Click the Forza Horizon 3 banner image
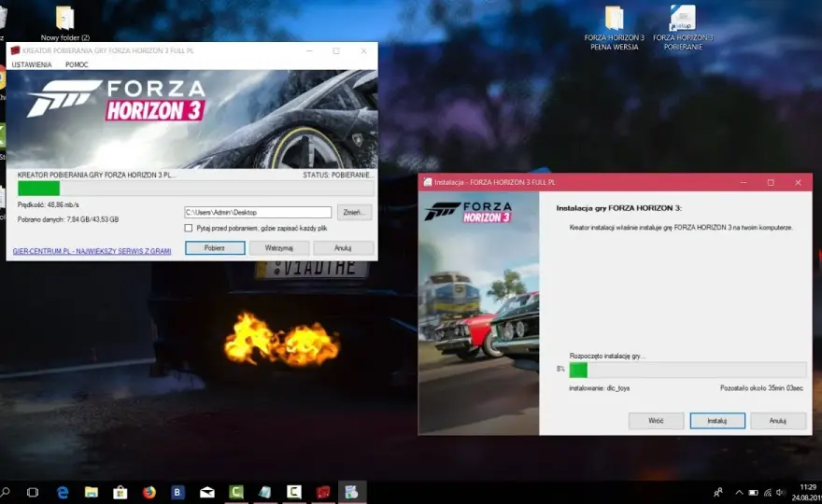 (191, 119)
